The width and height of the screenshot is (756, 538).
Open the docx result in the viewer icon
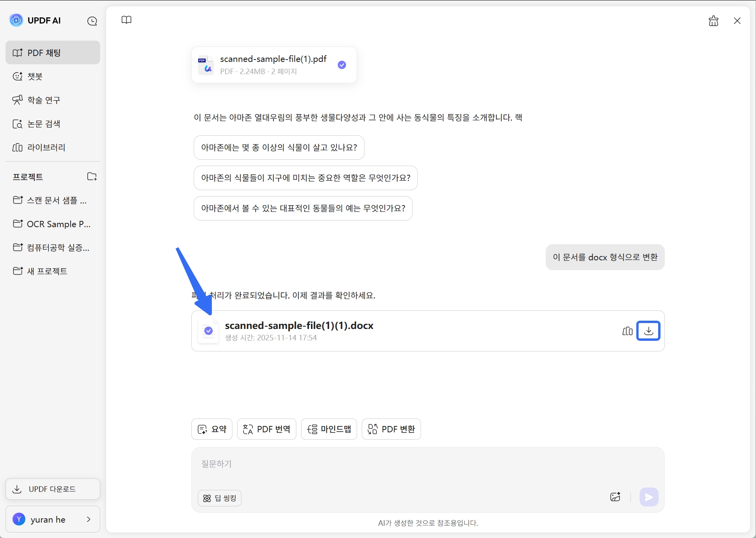click(x=627, y=331)
